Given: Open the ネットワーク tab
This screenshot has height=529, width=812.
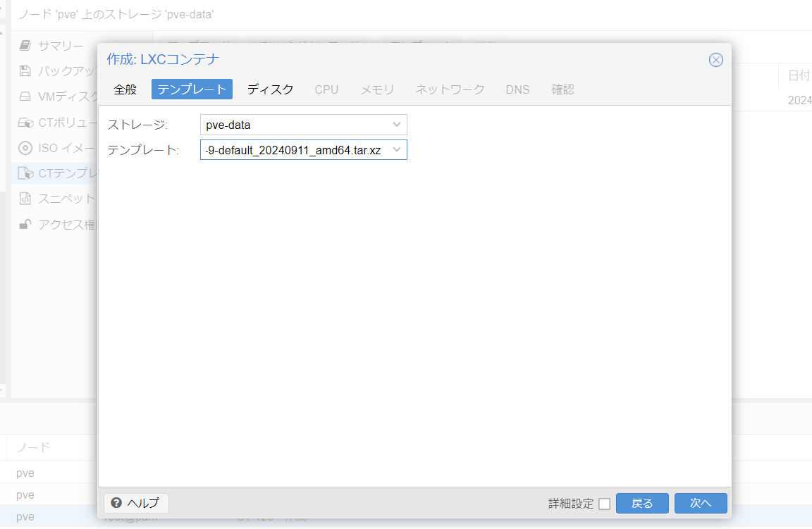Looking at the screenshot, I should (450, 89).
